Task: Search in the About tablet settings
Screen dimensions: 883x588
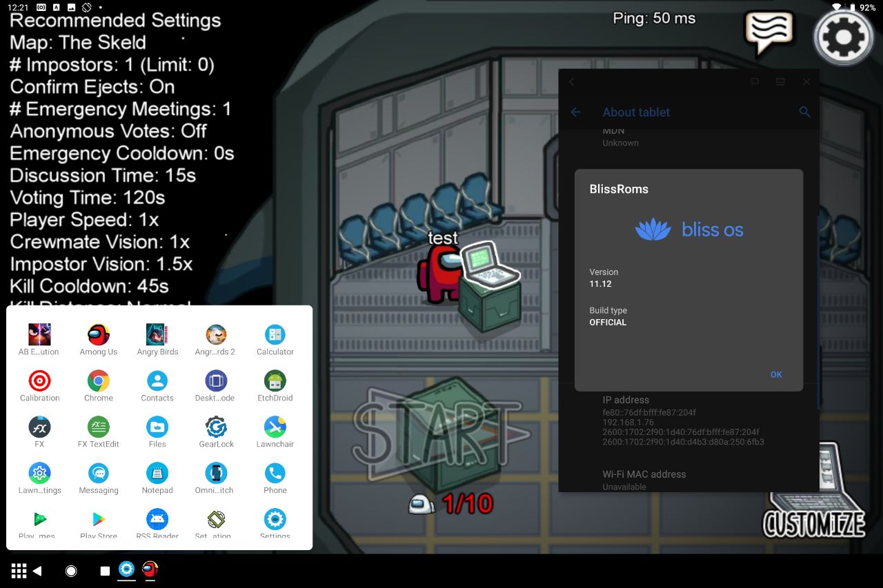Action: (x=804, y=112)
